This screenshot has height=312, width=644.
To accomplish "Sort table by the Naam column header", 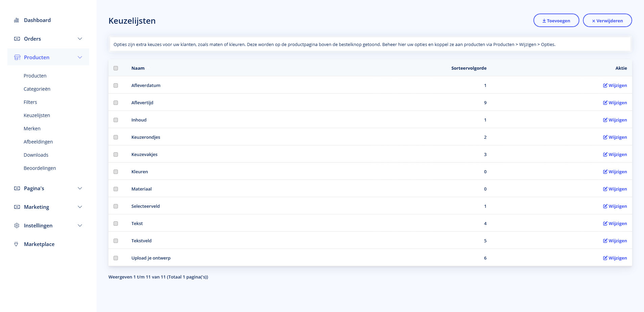I will tap(138, 68).
